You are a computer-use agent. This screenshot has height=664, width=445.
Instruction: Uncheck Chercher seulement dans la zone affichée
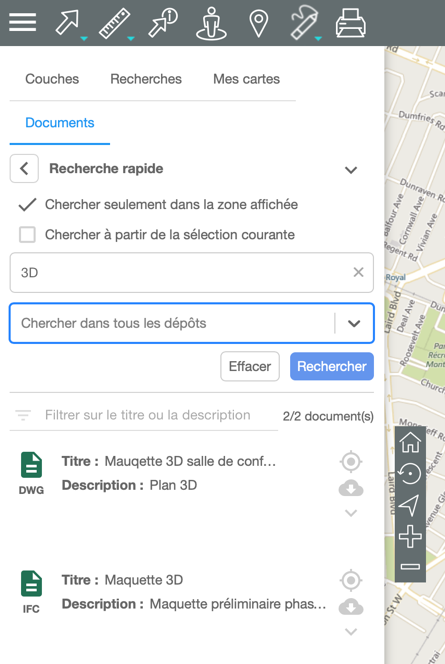[x=28, y=205]
